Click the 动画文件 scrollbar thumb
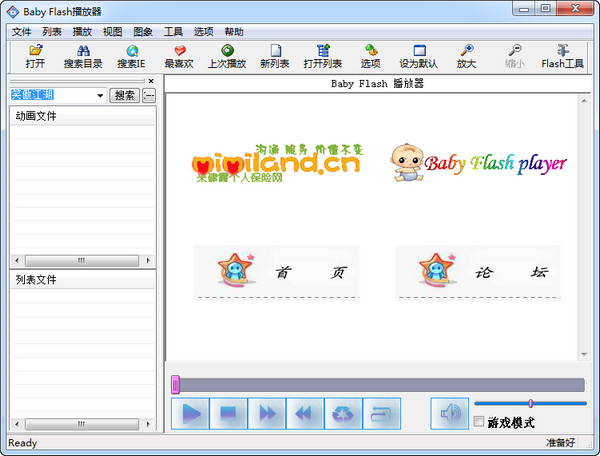This screenshot has height=456, width=600. click(82, 261)
